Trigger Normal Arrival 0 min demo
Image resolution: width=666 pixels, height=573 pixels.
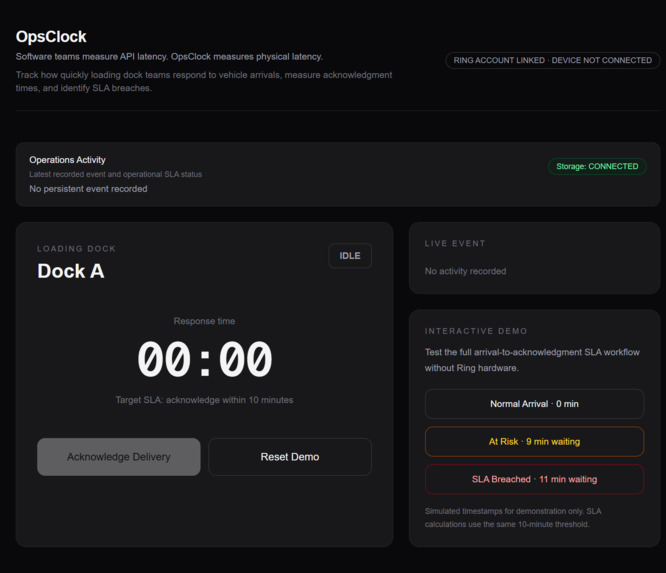[x=534, y=404]
